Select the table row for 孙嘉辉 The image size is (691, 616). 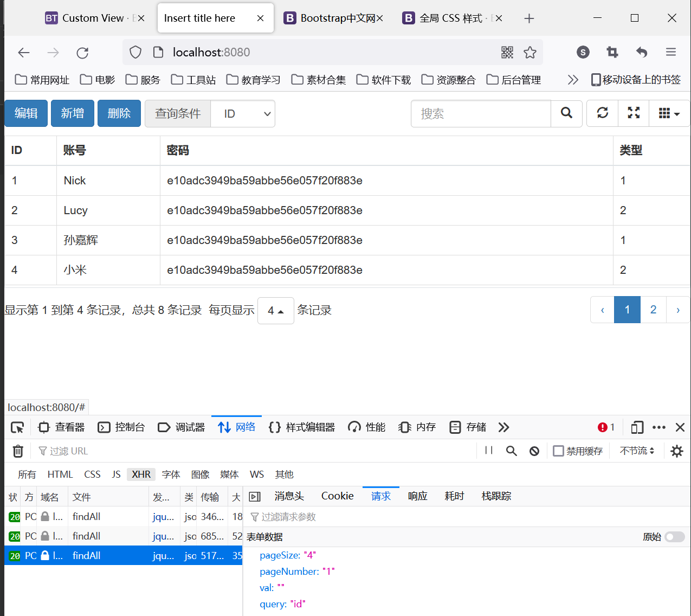coord(347,240)
